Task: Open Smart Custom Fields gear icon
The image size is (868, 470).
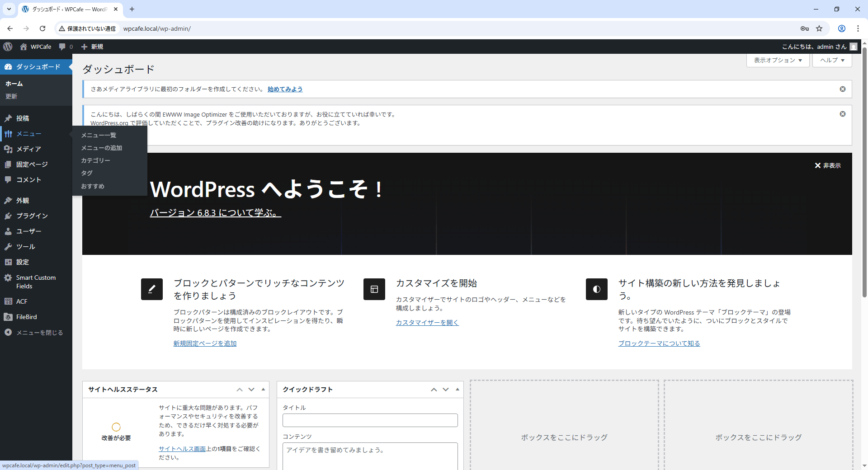Action: tap(8, 278)
